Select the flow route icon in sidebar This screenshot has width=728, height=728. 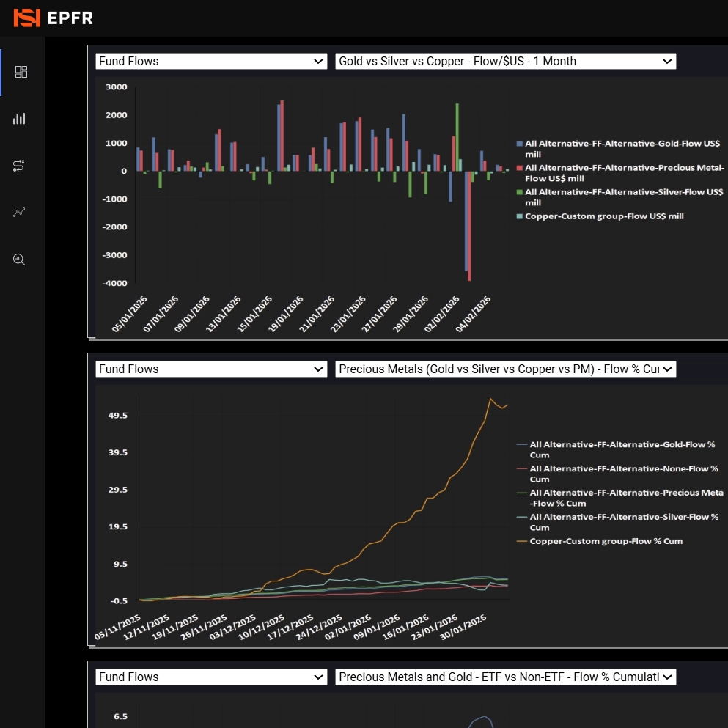click(x=20, y=166)
